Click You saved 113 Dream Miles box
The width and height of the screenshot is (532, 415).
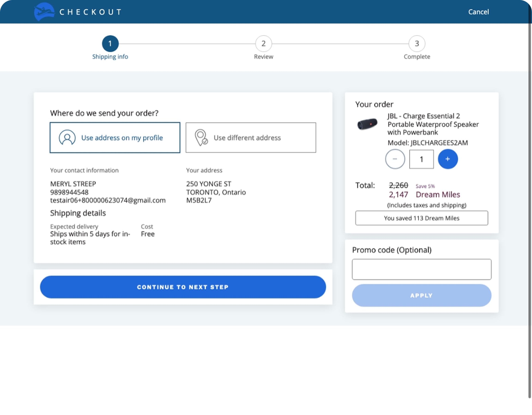pyautogui.click(x=421, y=218)
